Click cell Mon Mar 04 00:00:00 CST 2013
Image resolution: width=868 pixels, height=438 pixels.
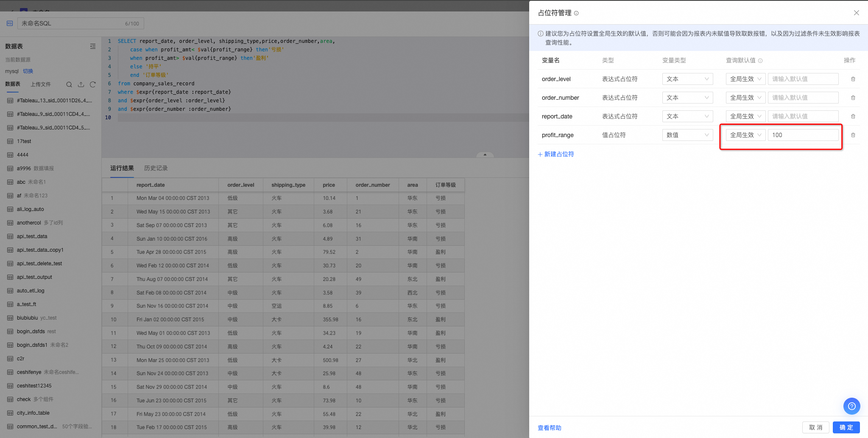(x=173, y=198)
